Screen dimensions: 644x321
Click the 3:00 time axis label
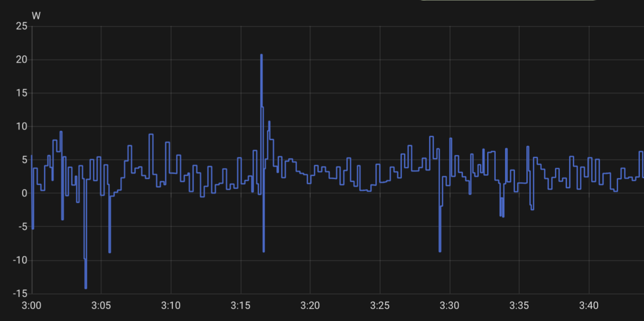coord(31,306)
